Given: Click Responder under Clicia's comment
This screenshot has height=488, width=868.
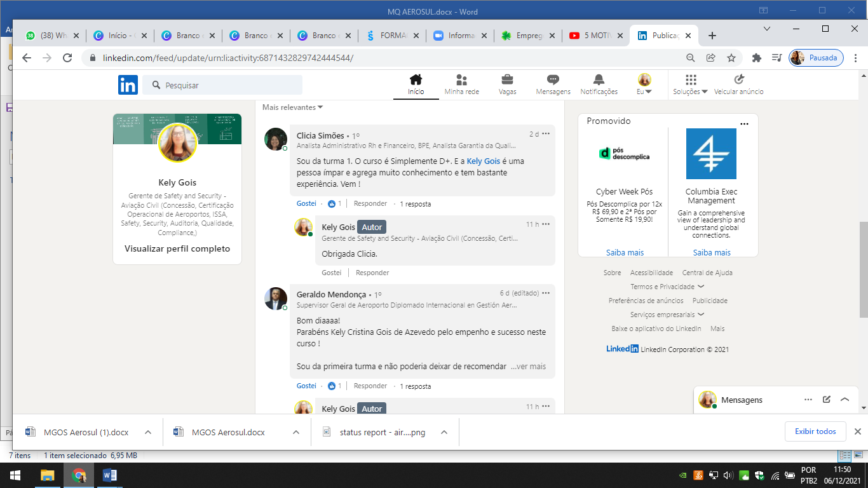Looking at the screenshot, I should [x=370, y=204].
